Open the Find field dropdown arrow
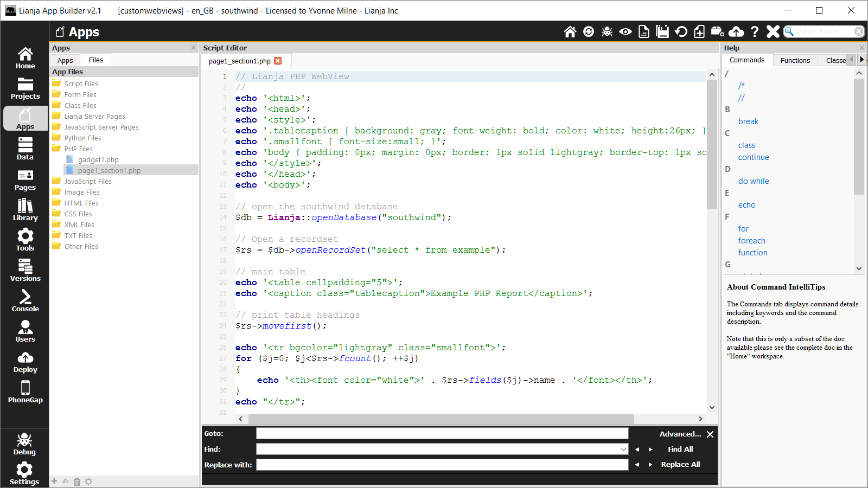Image resolution: width=868 pixels, height=488 pixels. tap(623, 450)
